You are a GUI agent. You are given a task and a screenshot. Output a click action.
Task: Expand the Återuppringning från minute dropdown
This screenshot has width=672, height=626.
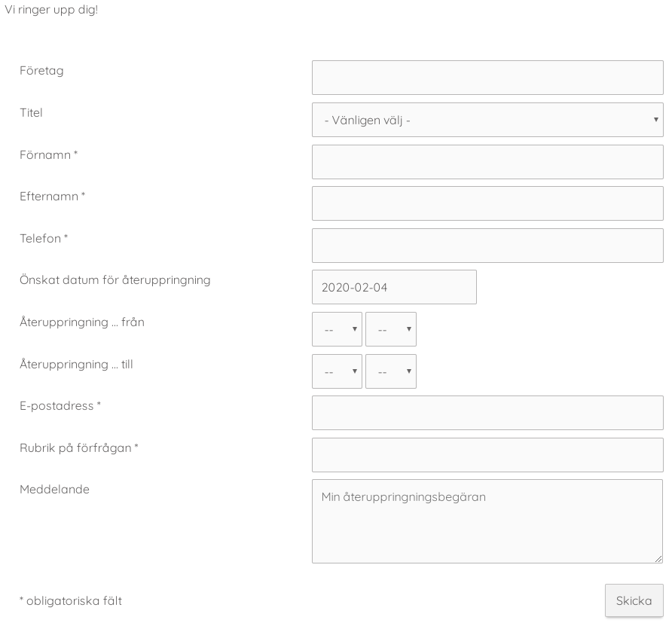[391, 329]
